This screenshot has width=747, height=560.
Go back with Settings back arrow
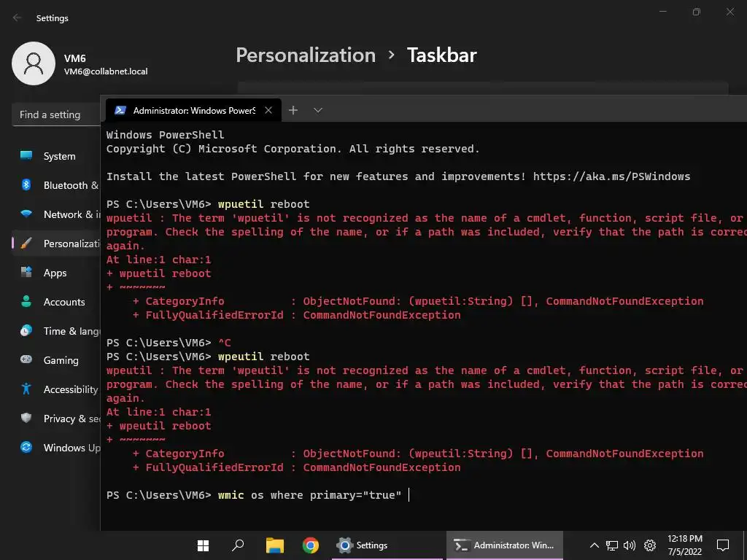[18, 17]
